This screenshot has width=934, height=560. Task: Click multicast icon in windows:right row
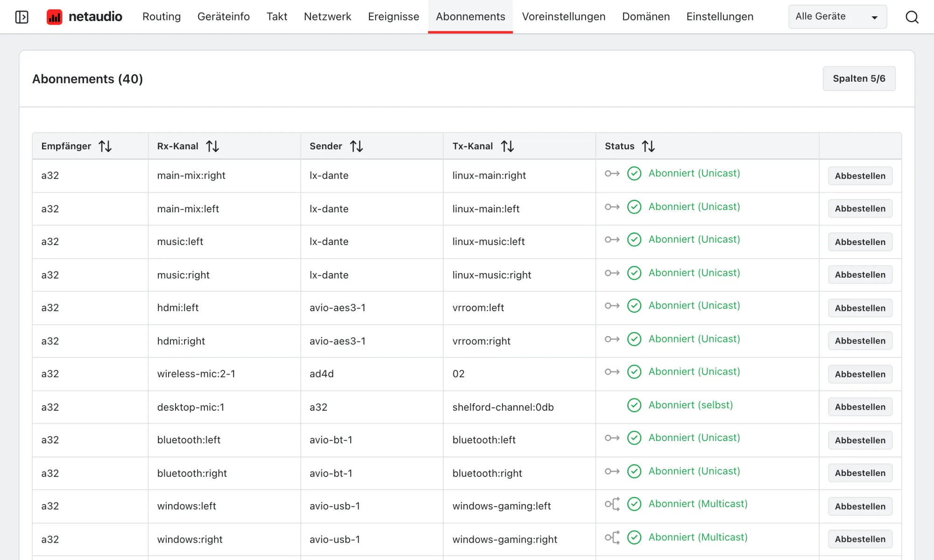612,537
